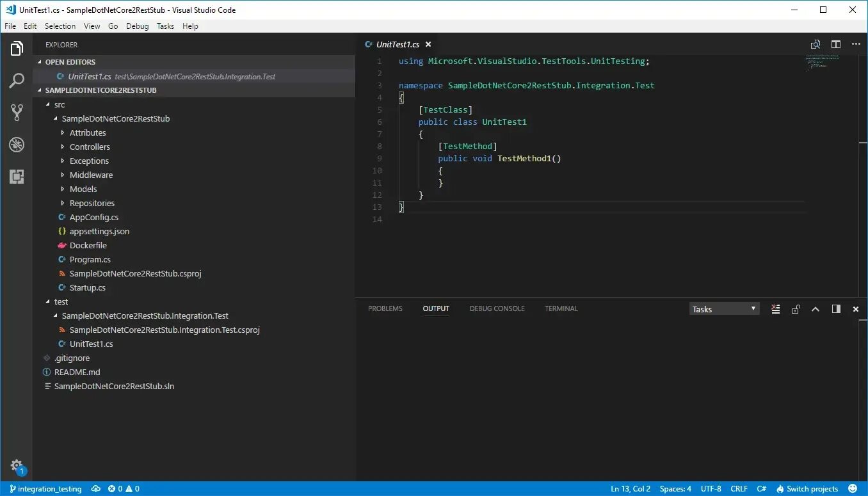Select the UnitTest1.cs editor tab
The image size is (868, 496).
coord(398,45)
